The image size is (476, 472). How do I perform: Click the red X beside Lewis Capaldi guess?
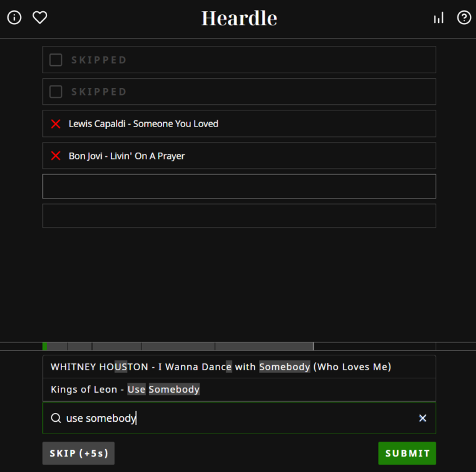56,124
